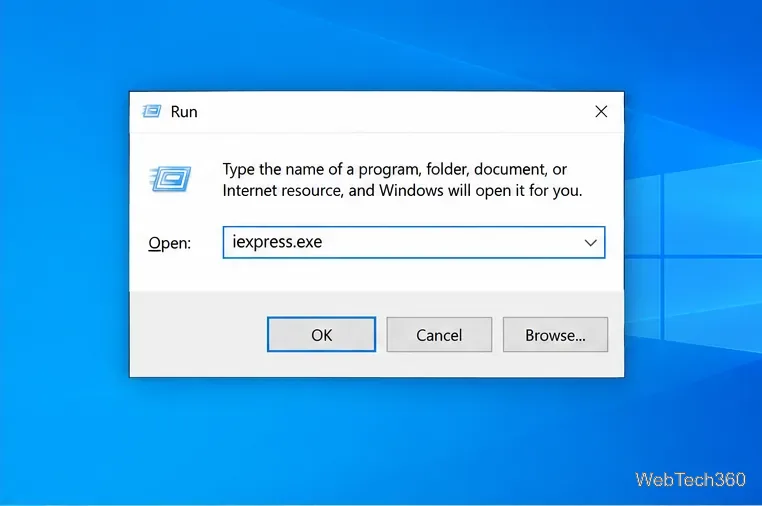Click the "Run" title bar text
The height and width of the screenshot is (506, 762).
184,112
